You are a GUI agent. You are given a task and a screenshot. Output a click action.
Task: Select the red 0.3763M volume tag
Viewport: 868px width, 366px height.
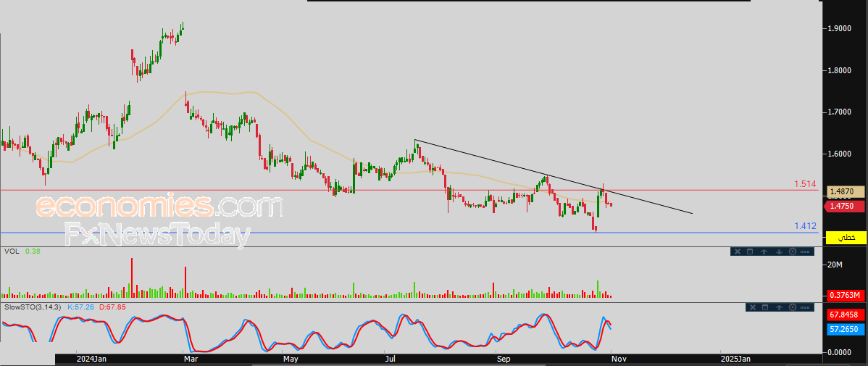click(x=846, y=296)
